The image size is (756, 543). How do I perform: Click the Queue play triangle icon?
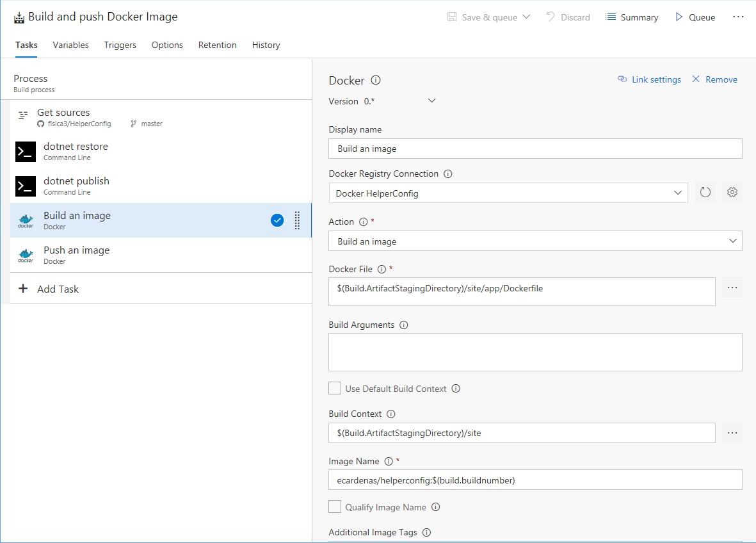tap(679, 17)
